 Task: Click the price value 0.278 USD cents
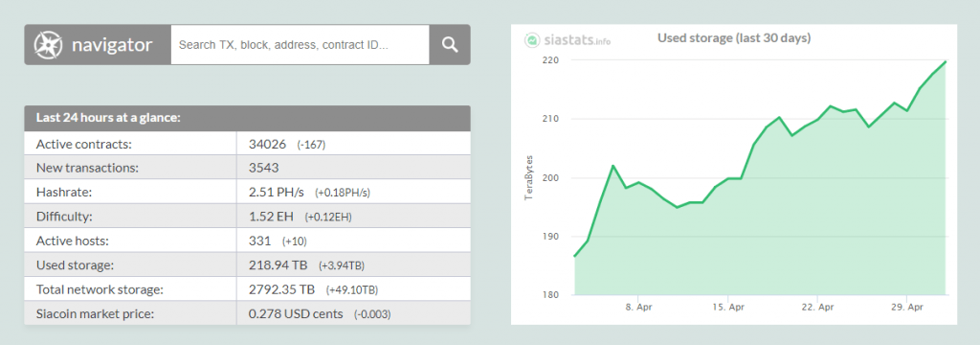click(296, 314)
